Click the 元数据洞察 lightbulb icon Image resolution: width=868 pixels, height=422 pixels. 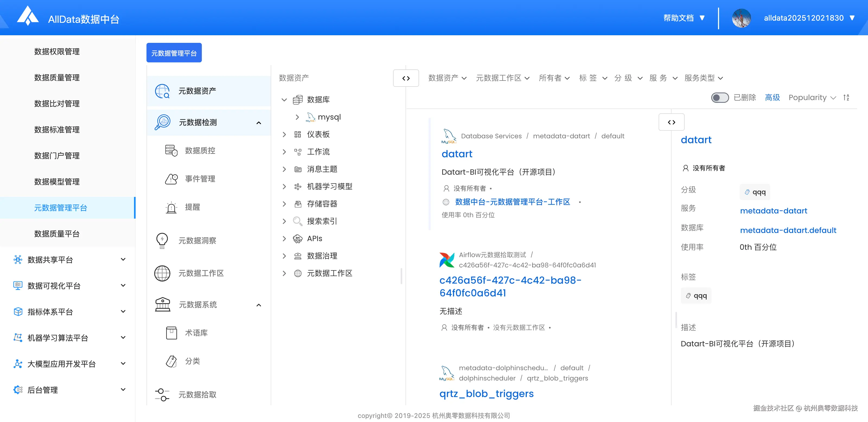pos(162,241)
